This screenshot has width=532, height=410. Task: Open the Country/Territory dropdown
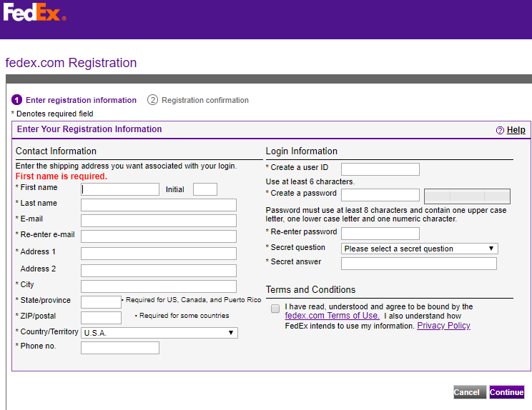click(159, 333)
